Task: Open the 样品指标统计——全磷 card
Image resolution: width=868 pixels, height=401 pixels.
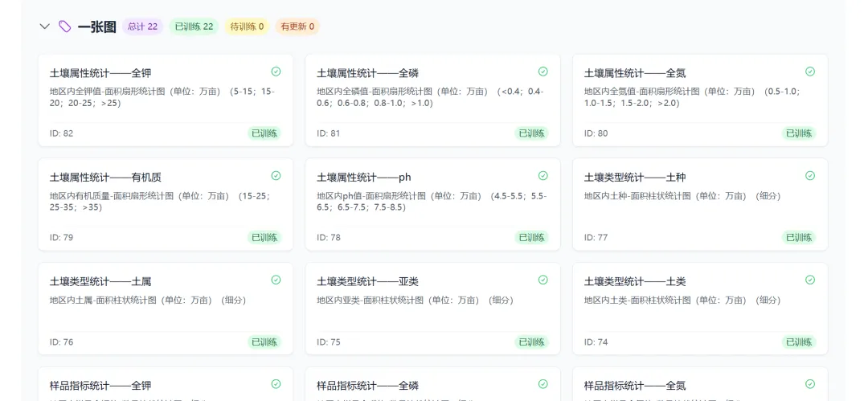Action: coord(432,387)
